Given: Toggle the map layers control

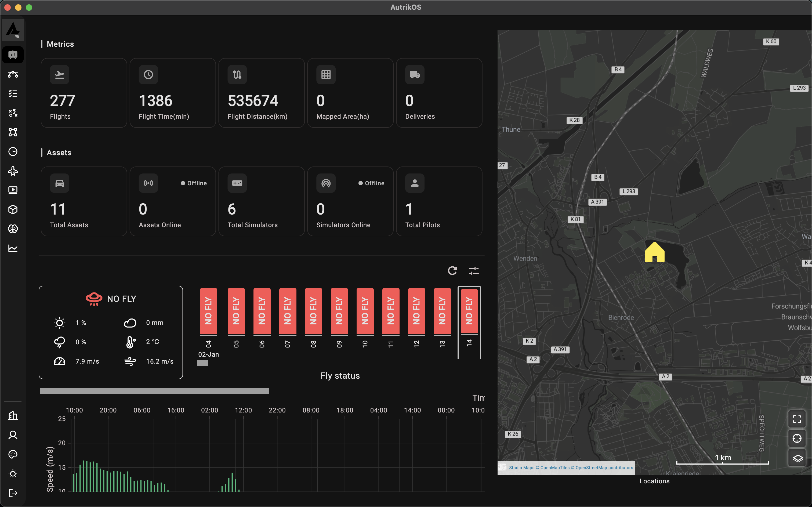Looking at the screenshot, I should [x=797, y=458].
